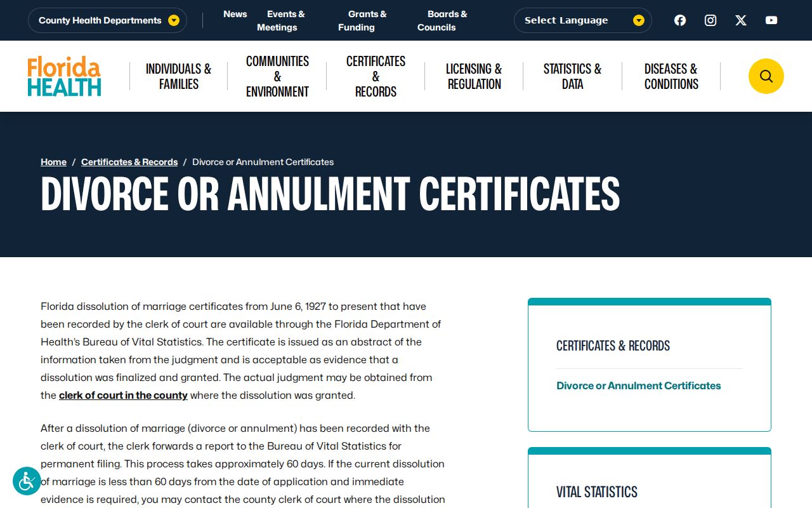
Task: Click the Home breadcrumb link
Action: 53,162
